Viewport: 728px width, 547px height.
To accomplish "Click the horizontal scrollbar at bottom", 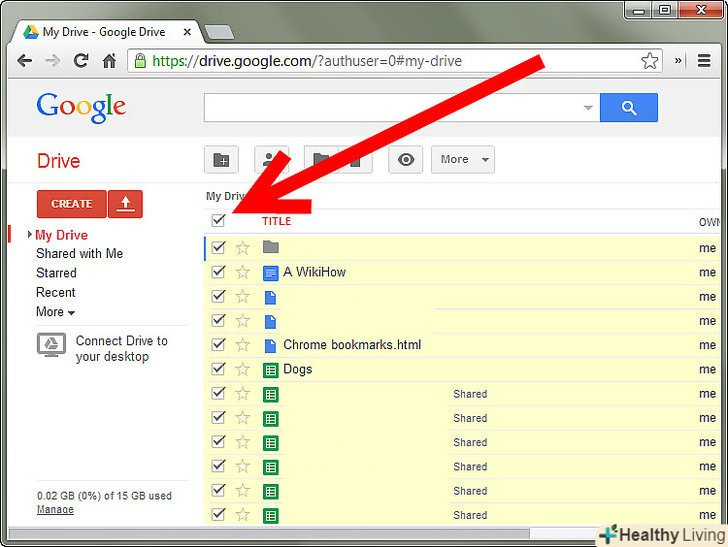I will pyautogui.click(x=269, y=534).
